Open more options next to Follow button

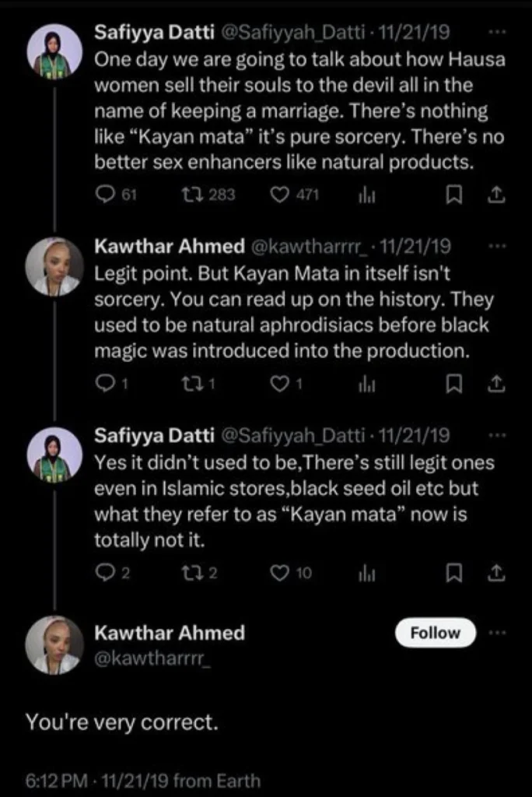498,632
